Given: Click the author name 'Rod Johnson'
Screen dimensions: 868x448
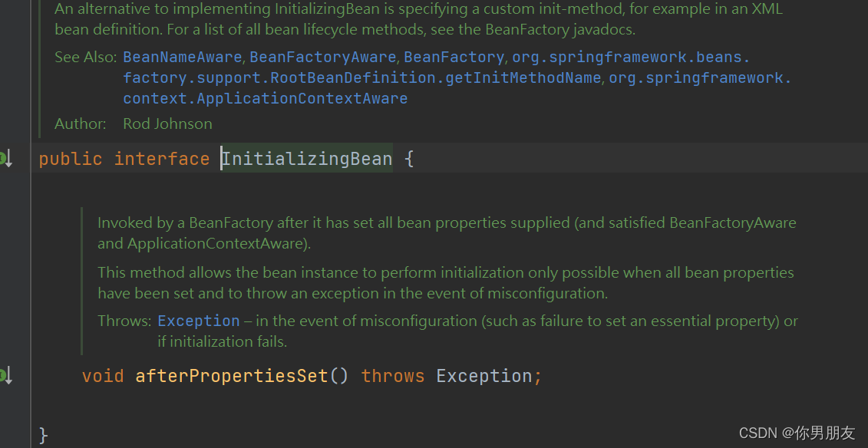Looking at the screenshot, I should [x=168, y=124].
